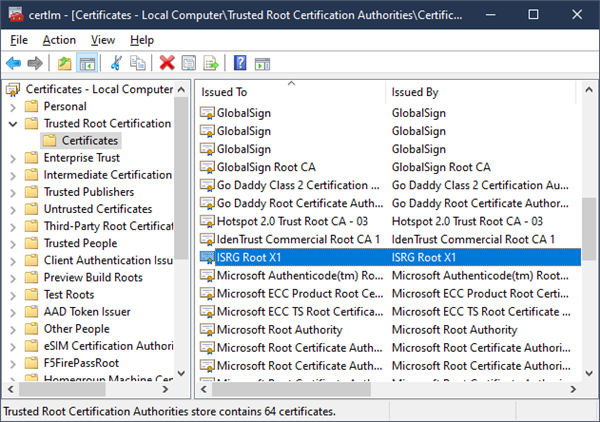This screenshot has width=600, height=422.
Task: Click list pane vertical scroll down arrow
Action: pos(589,373)
